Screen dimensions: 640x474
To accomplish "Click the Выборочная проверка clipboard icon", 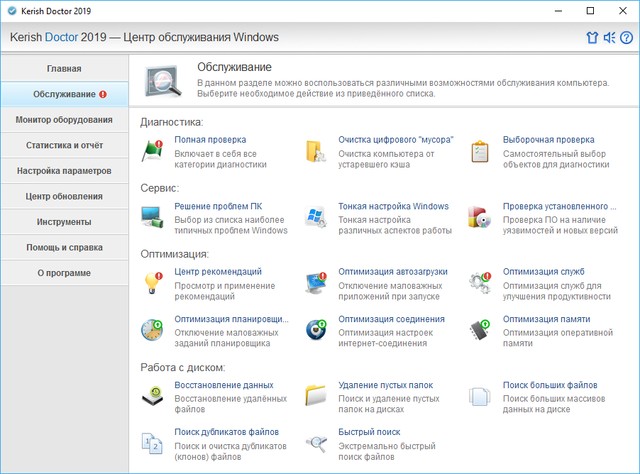I will pyautogui.click(x=481, y=151).
